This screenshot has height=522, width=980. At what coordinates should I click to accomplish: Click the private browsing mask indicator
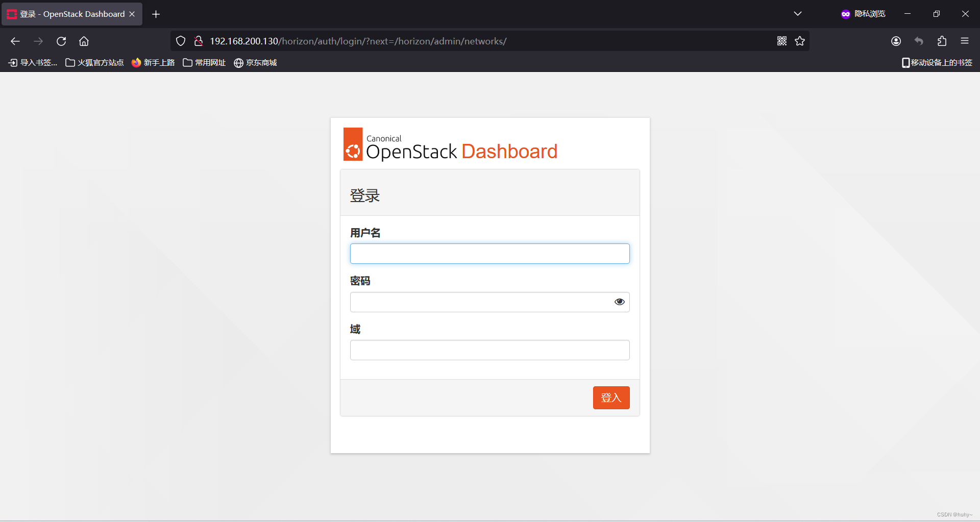pos(863,14)
